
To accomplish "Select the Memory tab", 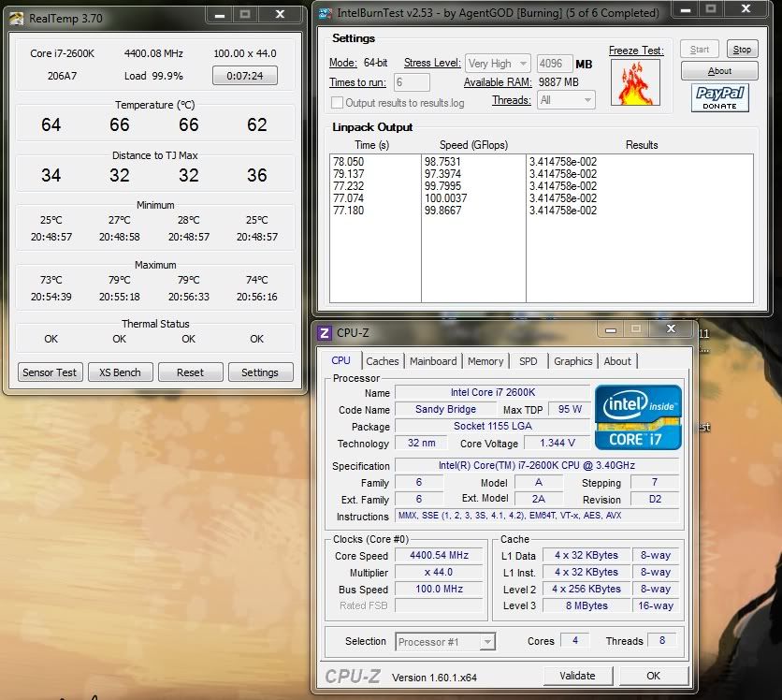I will [485, 361].
